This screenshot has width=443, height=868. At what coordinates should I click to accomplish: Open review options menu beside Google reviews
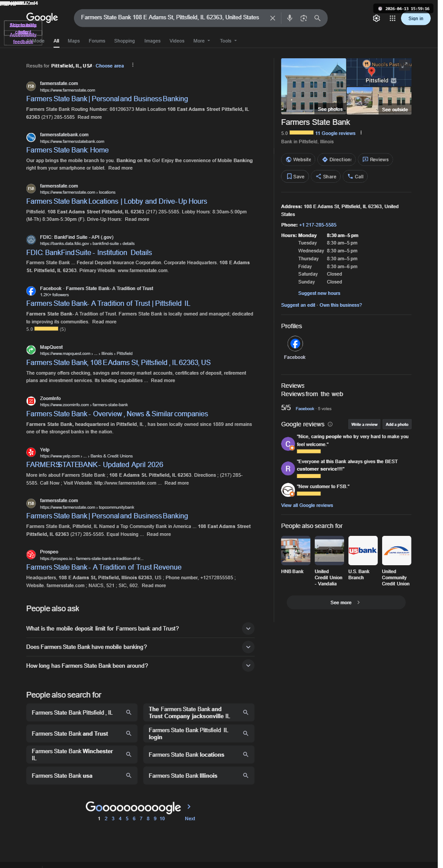tap(361, 133)
